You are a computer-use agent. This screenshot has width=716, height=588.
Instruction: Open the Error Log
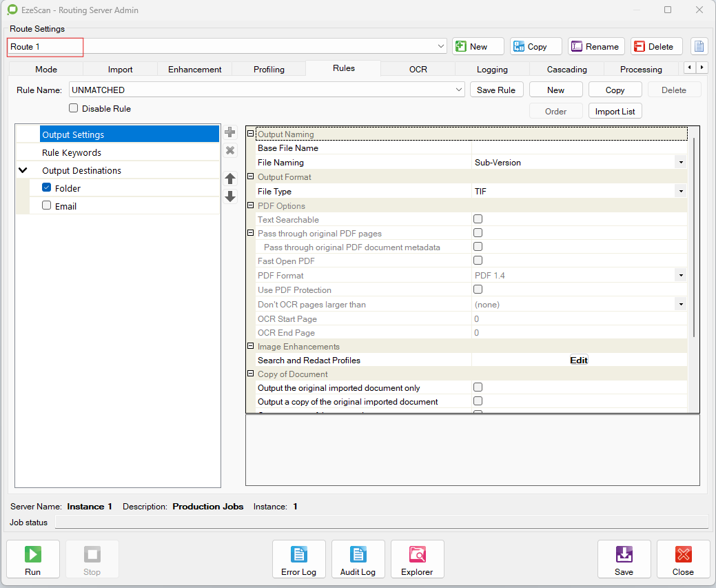click(298, 559)
